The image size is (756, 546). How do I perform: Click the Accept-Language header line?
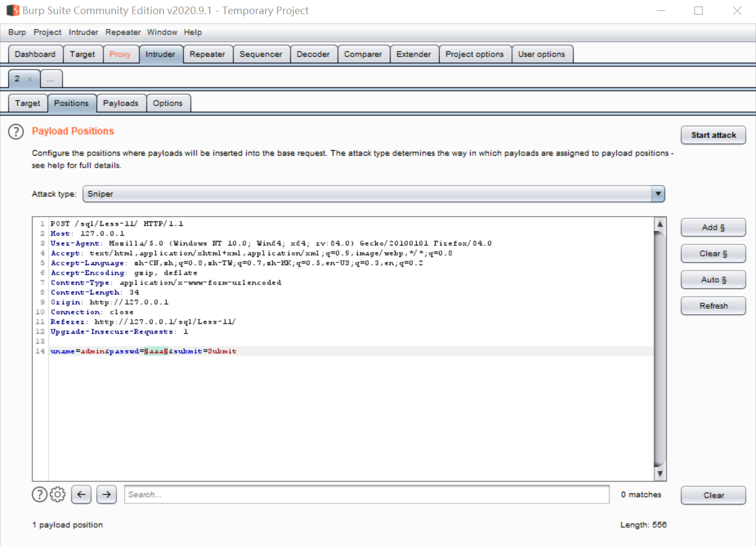pos(237,263)
